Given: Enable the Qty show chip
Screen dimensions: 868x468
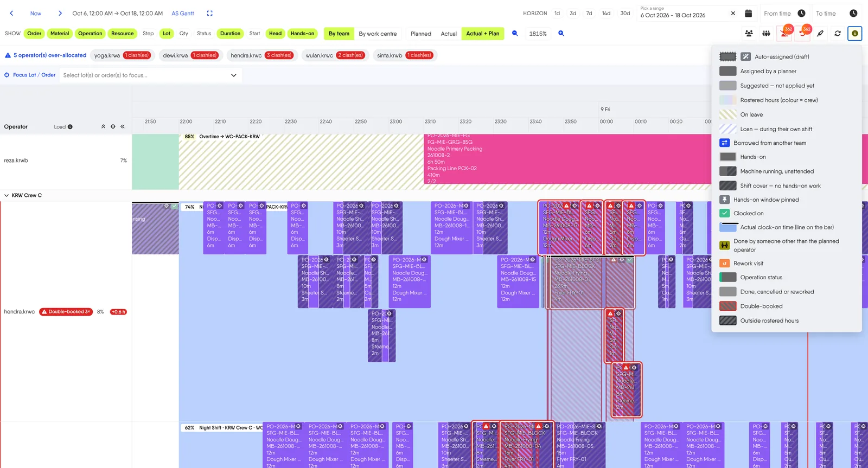Looking at the screenshot, I should [184, 34].
